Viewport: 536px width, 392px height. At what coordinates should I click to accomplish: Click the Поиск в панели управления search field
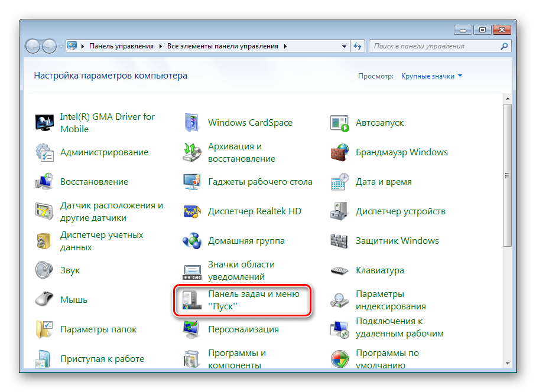click(435, 46)
